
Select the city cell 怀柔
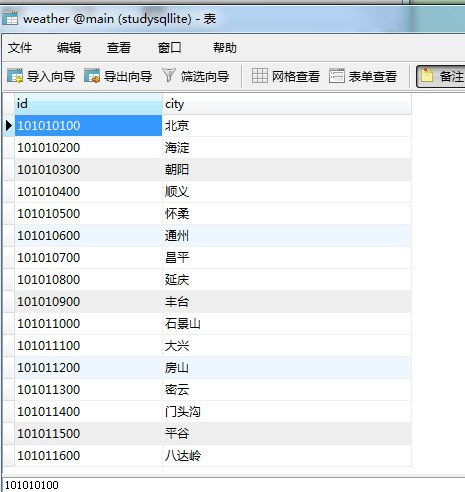[287, 214]
